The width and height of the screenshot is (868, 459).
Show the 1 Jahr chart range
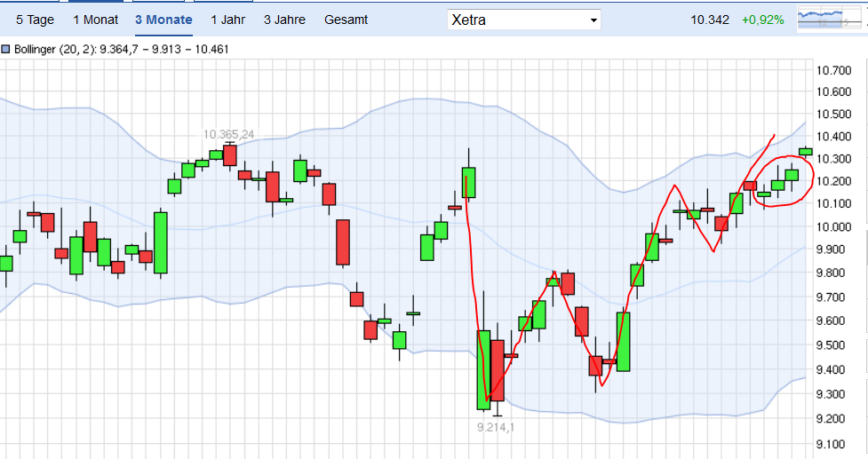tap(229, 20)
